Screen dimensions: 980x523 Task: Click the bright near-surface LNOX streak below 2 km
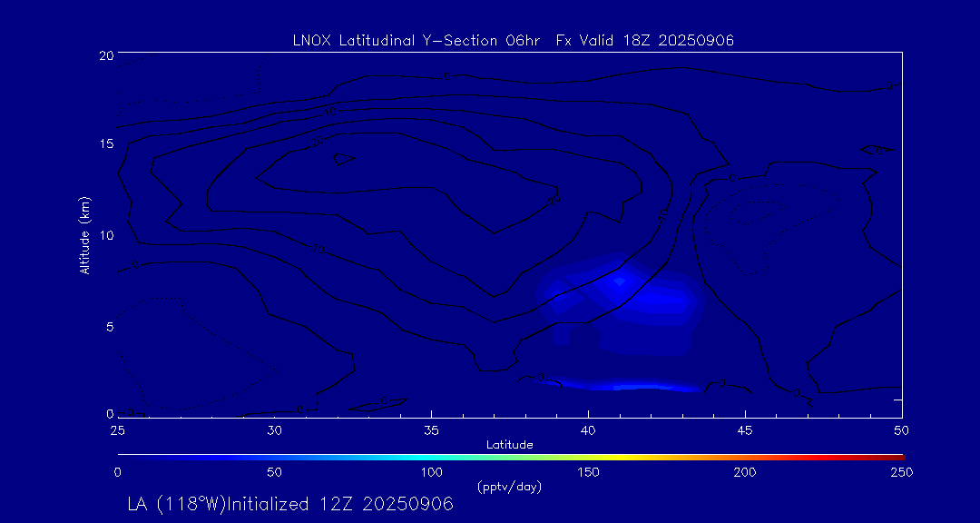coord(635,386)
